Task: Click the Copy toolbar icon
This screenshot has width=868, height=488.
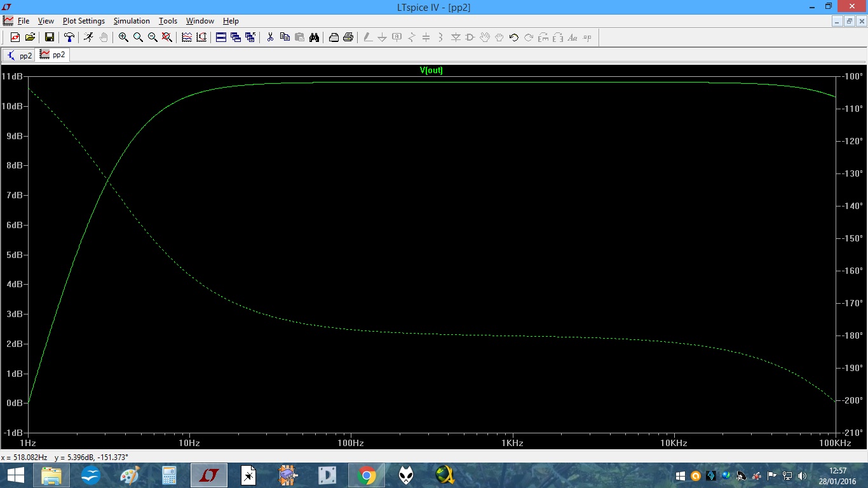Action: tap(285, 37)
